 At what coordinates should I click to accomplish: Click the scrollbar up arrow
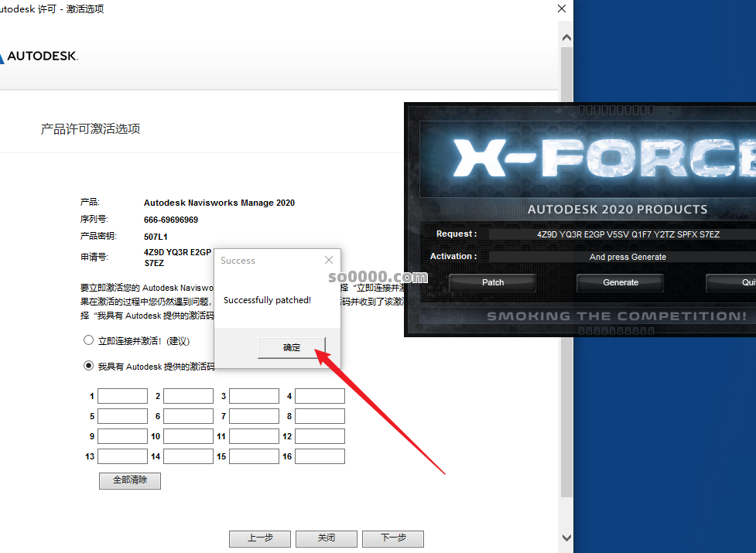click(566, 37)
